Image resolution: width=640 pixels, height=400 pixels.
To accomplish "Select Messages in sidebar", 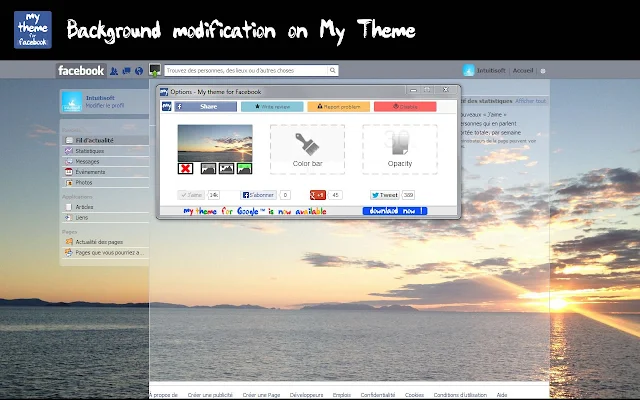I will click(x=105, y=161).
